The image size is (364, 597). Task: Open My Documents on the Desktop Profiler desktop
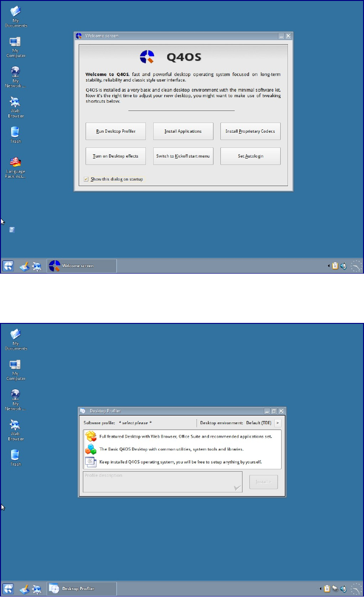point(16,339)
